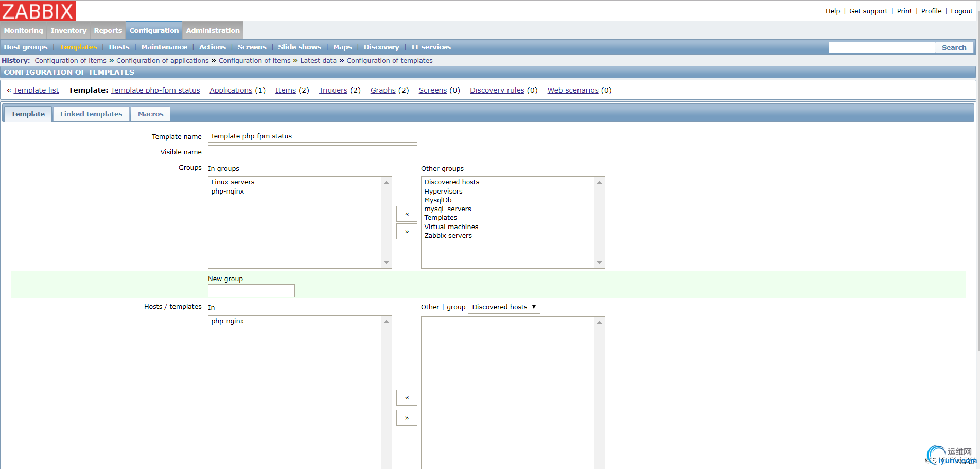Viewport: 980px width, 469px height.
Task: Open the Profile link
Action: click(x=931, y=11)
